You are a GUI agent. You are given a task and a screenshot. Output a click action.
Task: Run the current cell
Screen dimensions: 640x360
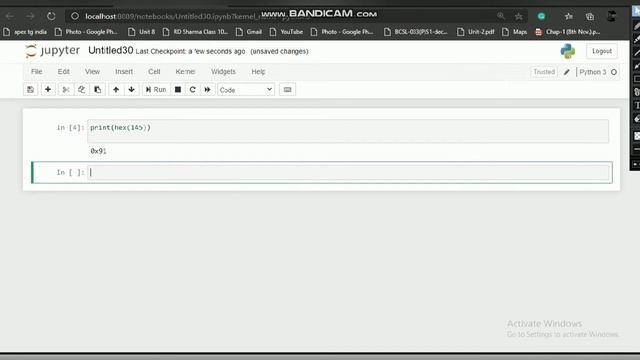(156, 89)
